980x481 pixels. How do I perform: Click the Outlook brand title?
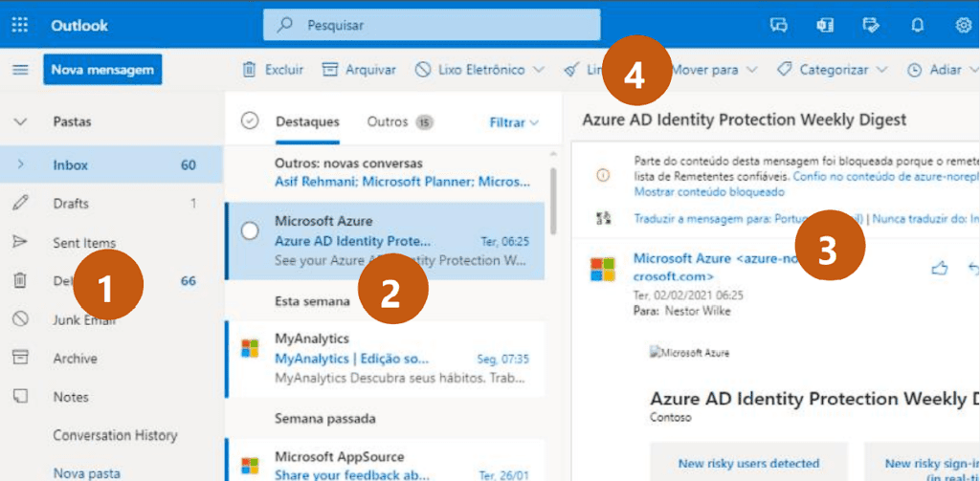pos(79,26)
